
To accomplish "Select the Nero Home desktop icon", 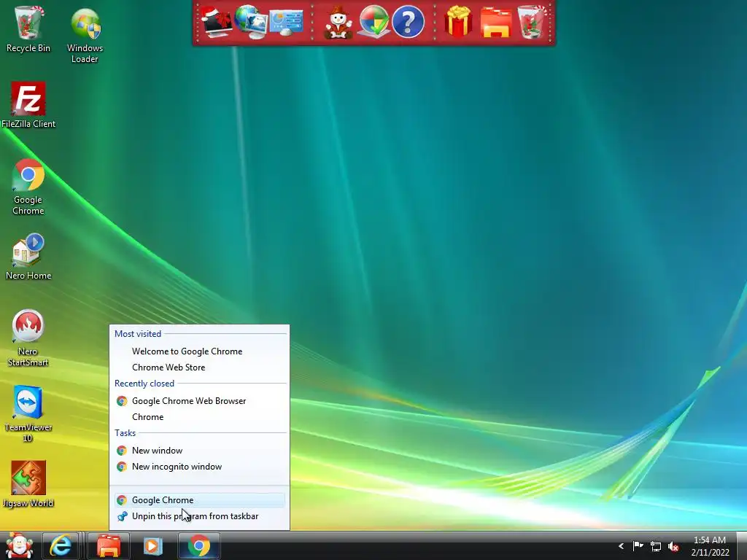I will pyautogui.click(x=28, y=257).
